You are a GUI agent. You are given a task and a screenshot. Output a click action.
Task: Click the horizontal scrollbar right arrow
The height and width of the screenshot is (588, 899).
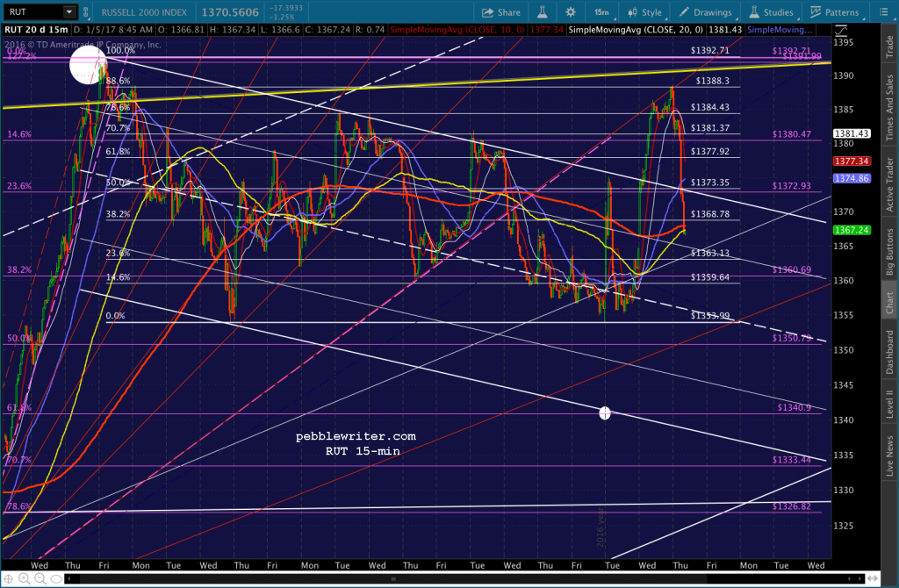click(860, 579)
